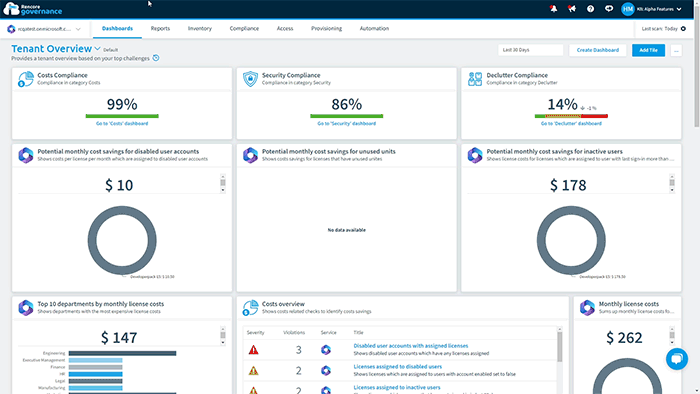Screen dimensions: 700x394
Task: Click service icon in Licenses assigned to disabled users row
Action: tap(326, 370)
